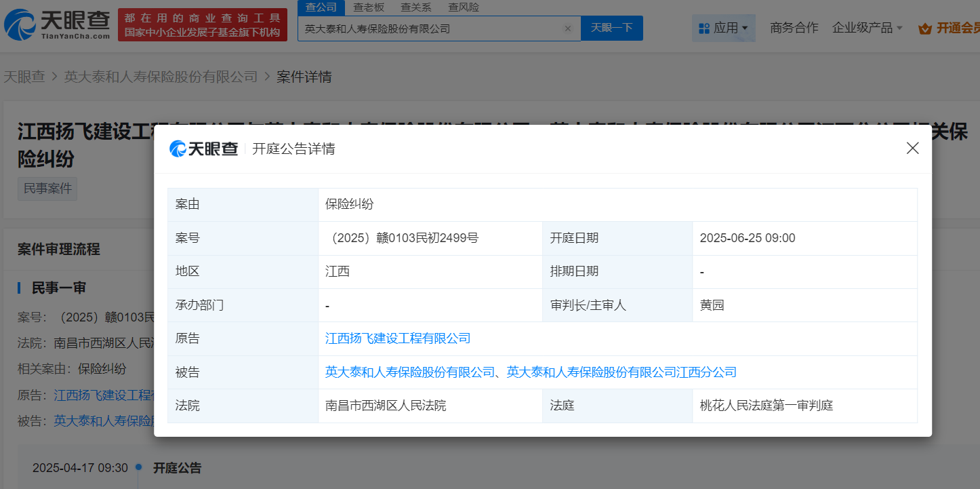Screen dimensions: 980x489
Task: Click the TianYanCha logo in the header
Action: point(57,24)
